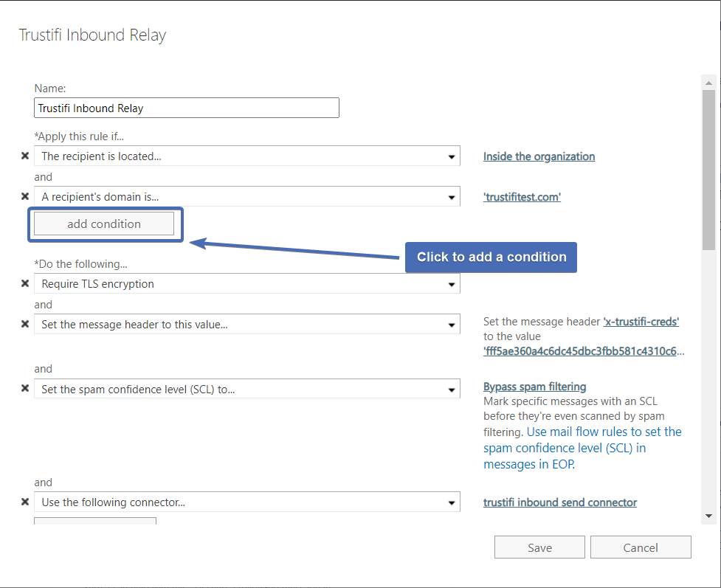Remove the 'A recipient's domain is...' condition
721x588 pixels.
tap(25, 196)
